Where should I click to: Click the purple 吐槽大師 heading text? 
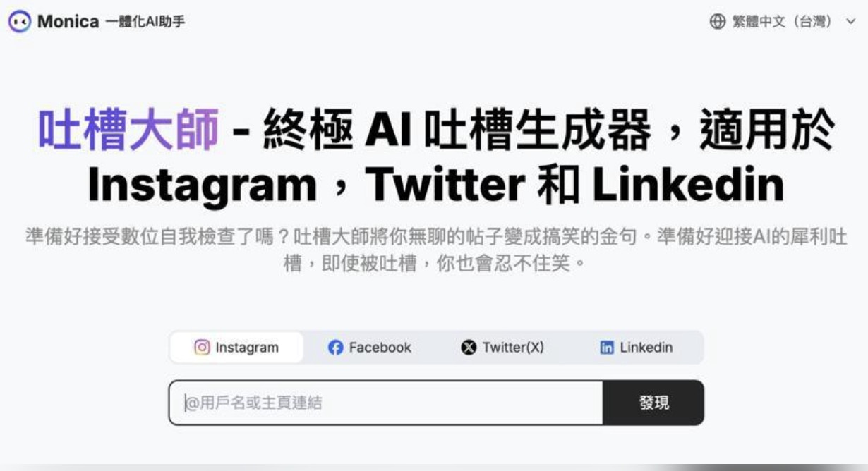(x=128, y=130)
